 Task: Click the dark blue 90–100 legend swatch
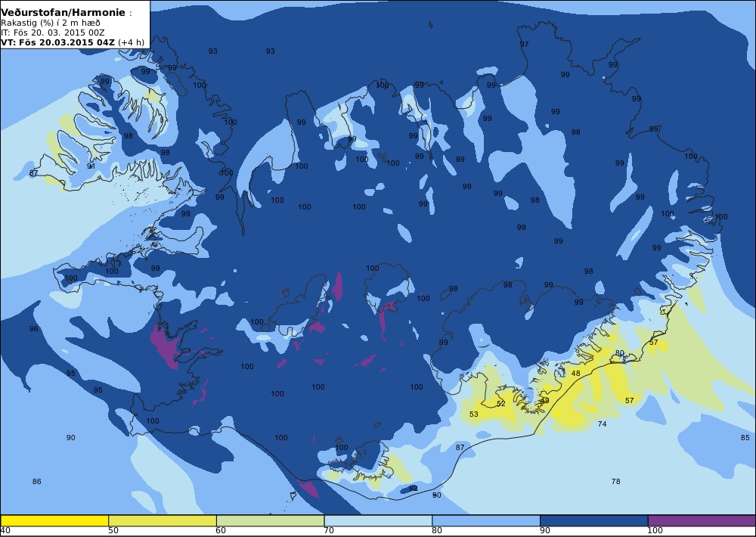(594, 520)
